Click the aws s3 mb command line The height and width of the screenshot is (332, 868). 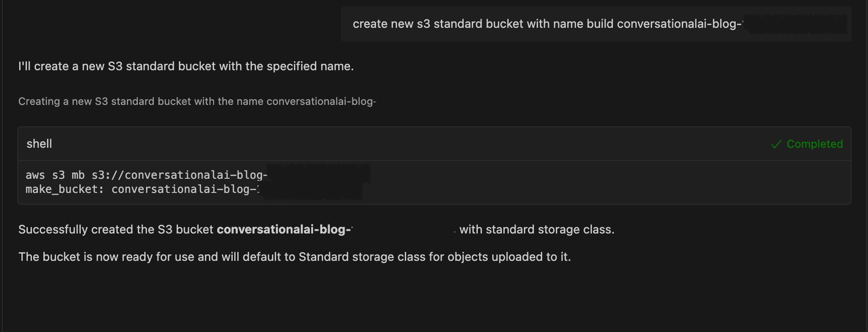coord(146,175)
